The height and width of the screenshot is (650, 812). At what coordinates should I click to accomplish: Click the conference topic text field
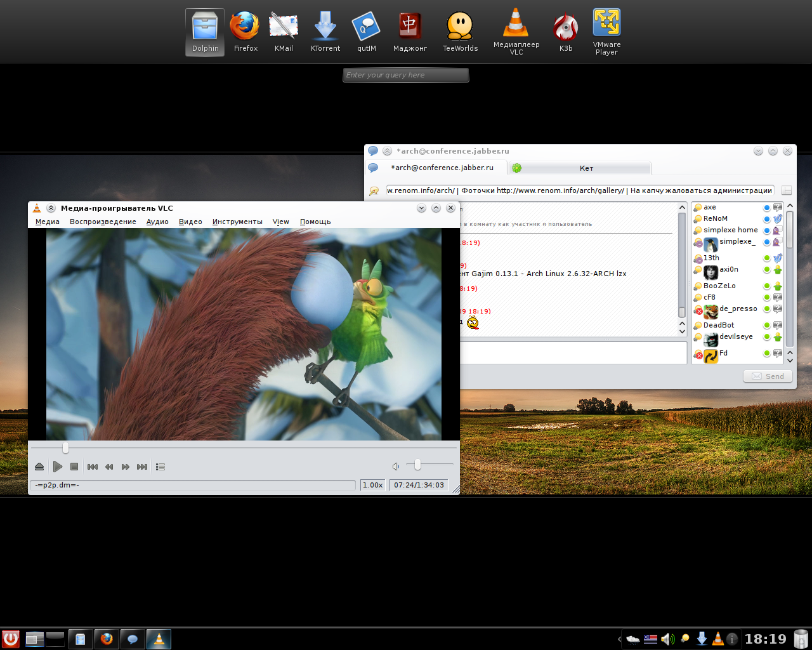click(x=580, y=190)
